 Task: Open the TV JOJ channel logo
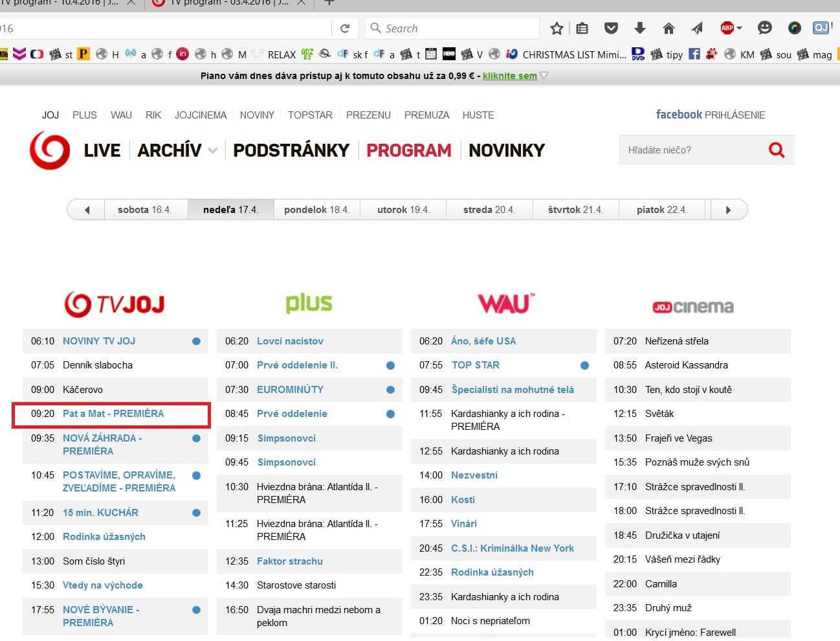115,304
